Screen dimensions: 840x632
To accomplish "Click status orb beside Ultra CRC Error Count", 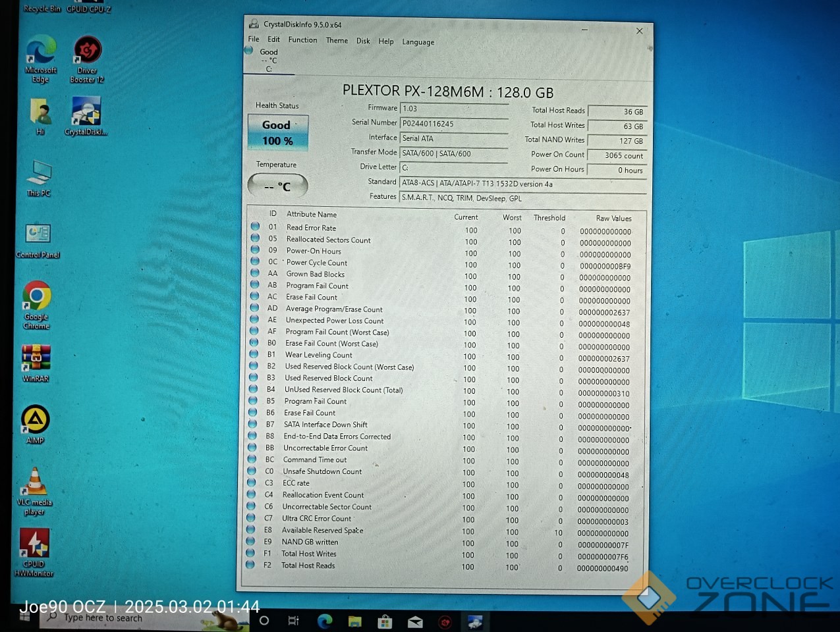I will [251, 517].
